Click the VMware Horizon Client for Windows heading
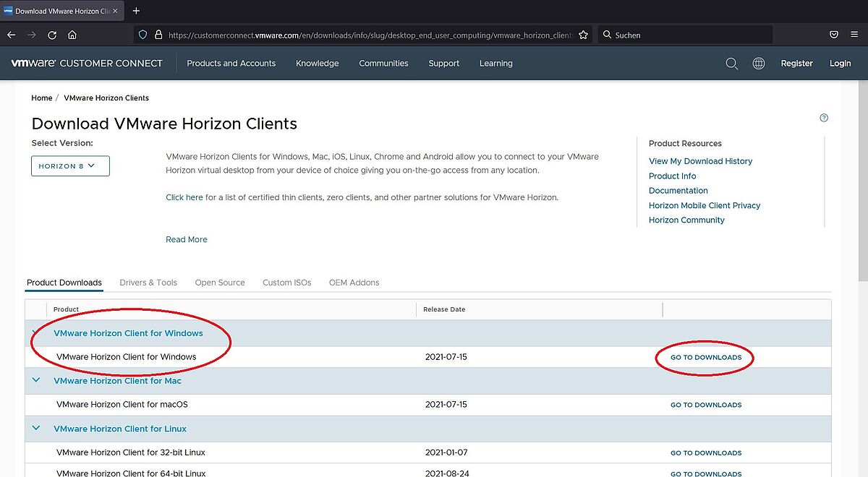Image resolution: width=868 pixels, height=477 pixels. point(128,333)
